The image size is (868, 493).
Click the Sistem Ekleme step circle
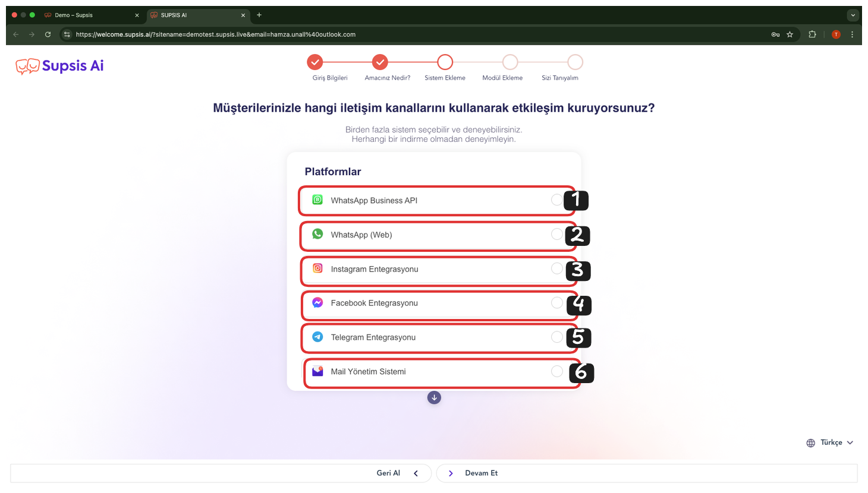point(445,62)
